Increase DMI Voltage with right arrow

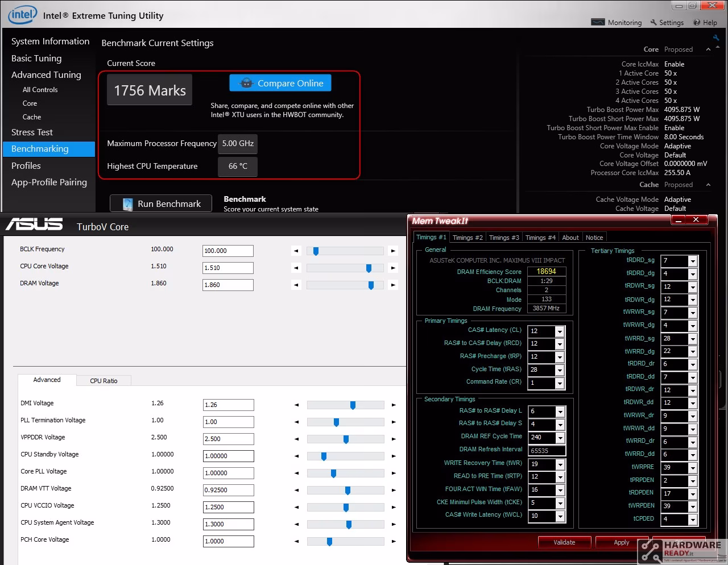(394, 405)
